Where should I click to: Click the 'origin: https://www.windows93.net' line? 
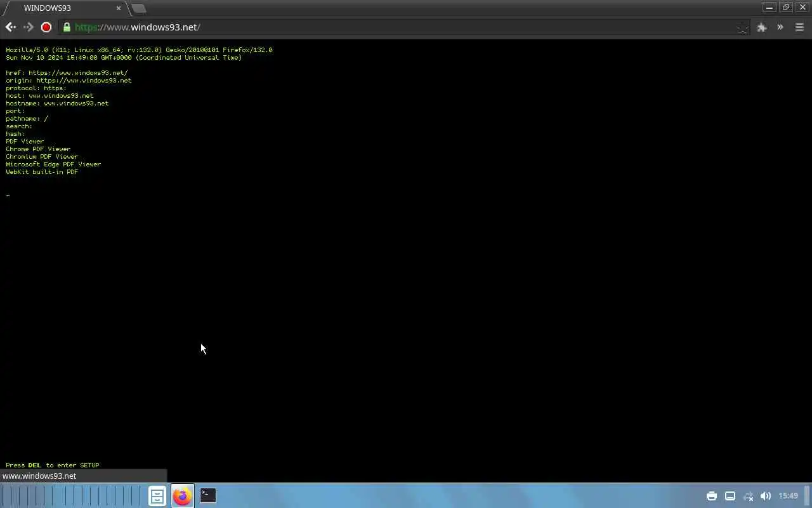pyautogui.click(x=69, y=81)
